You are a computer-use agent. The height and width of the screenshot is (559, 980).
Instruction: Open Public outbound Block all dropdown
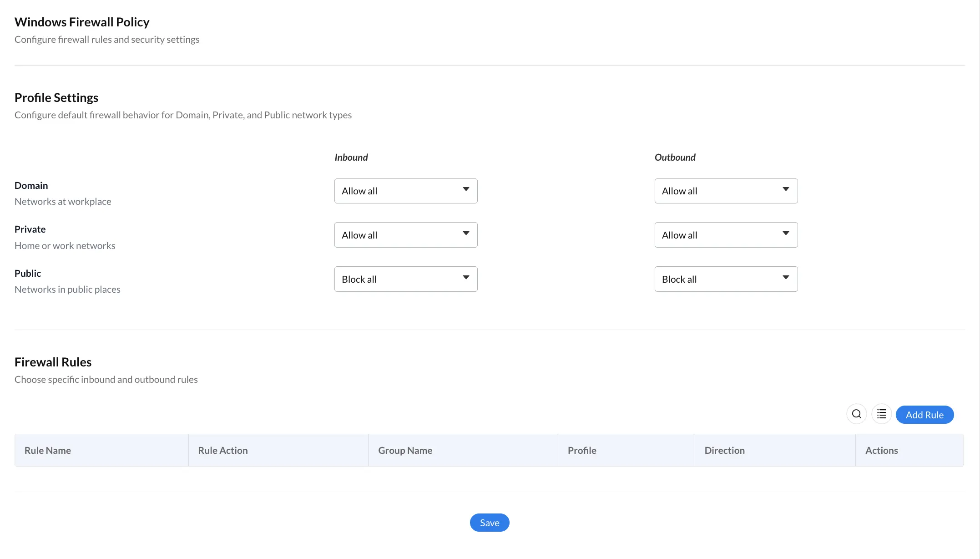(726, 279)
